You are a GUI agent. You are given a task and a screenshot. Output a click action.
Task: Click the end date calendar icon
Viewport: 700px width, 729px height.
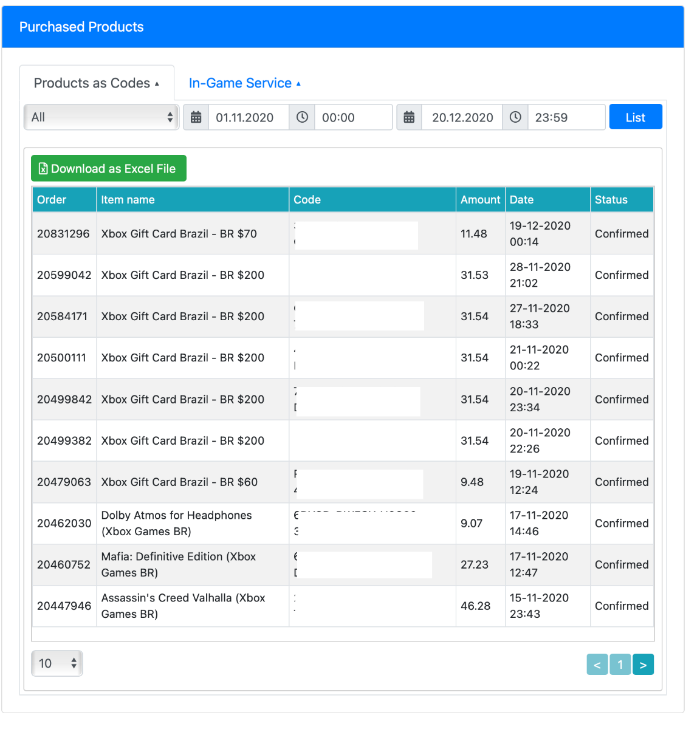[409, 117]
